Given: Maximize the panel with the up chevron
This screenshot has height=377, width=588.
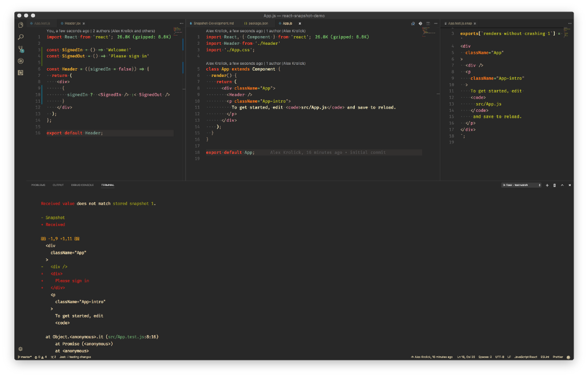Looking at the screenshot, I should [x=562, y=185].
